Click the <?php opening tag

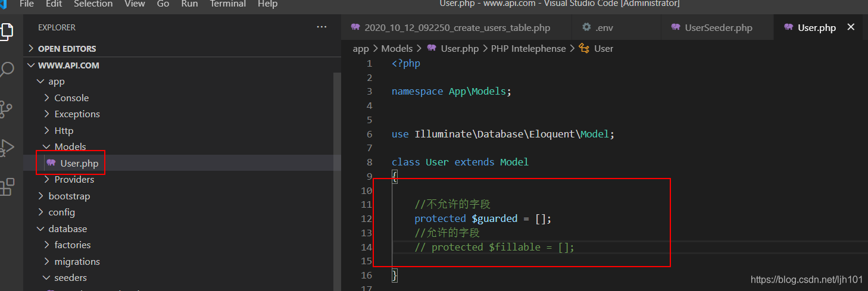point(406,64)
